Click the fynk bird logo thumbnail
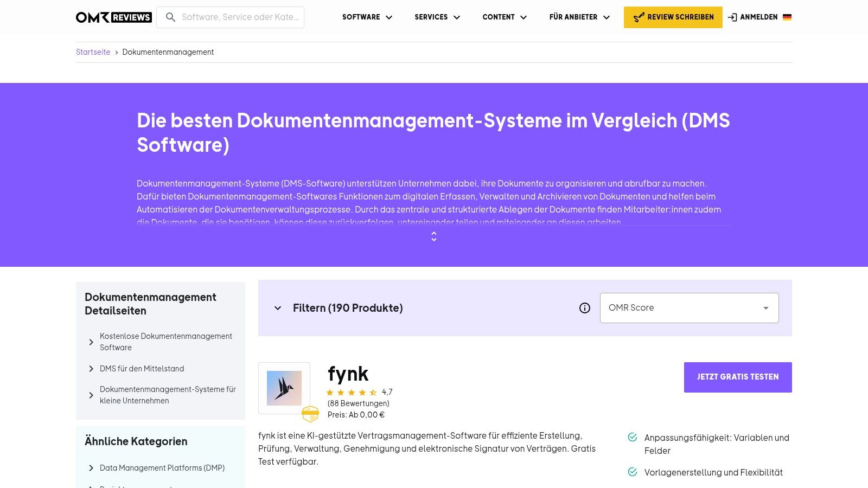 (284, 388)
